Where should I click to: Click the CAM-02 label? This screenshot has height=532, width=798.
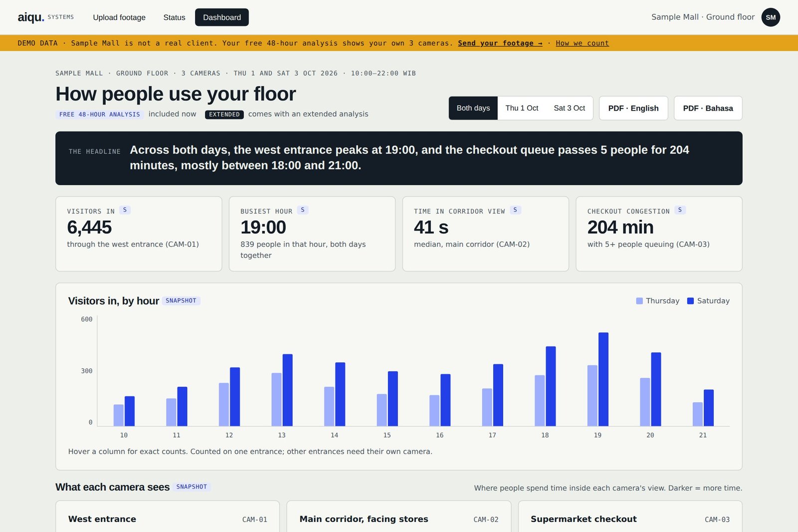pos(486,520)
